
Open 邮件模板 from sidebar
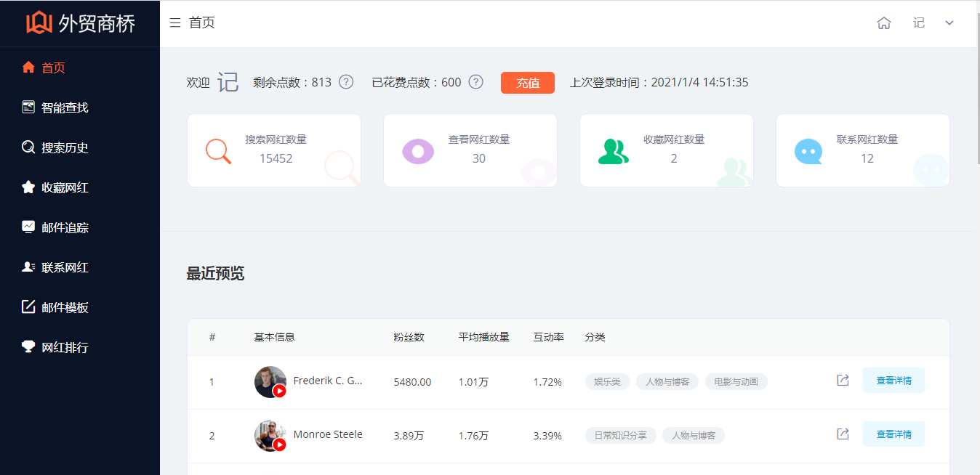coord(65,307)
